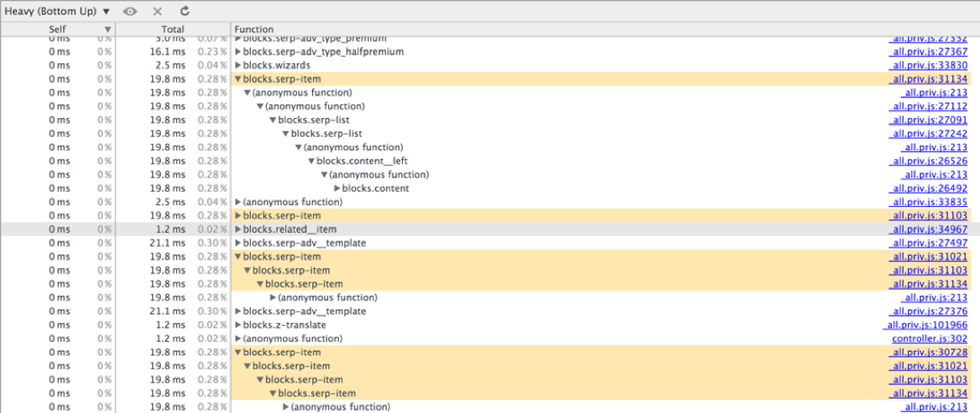Sort by the Total column header
The width and height of the screenshot is (980, 413).
click(173, 30)
